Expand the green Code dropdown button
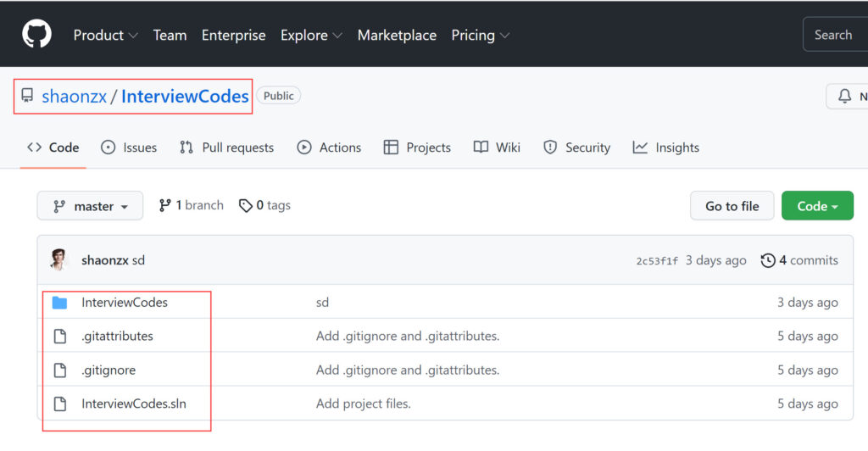The height and width of the screenshot is (451, 868). [x=816, y=206]
